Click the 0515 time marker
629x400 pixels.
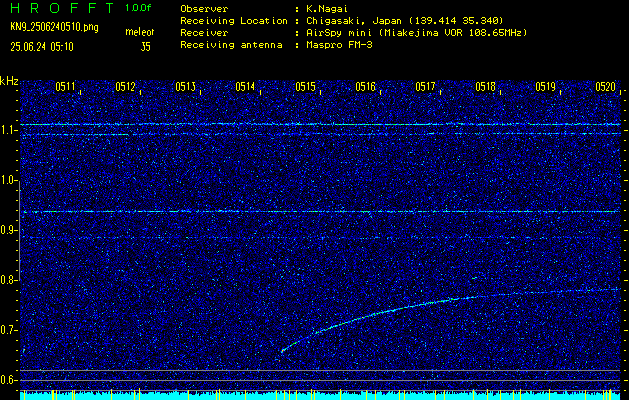pyautogui.click(x=305, y=86)
